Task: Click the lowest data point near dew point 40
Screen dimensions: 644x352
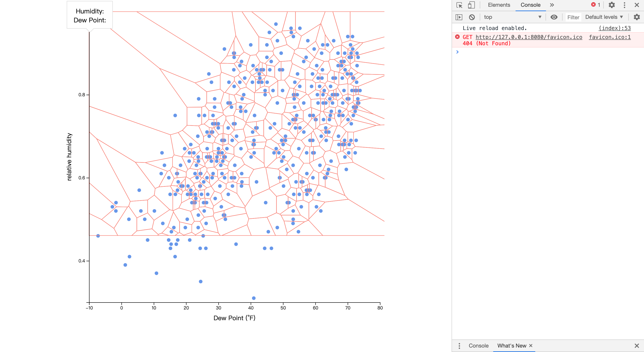Action: pyautogui.click(x=254, y=298)
